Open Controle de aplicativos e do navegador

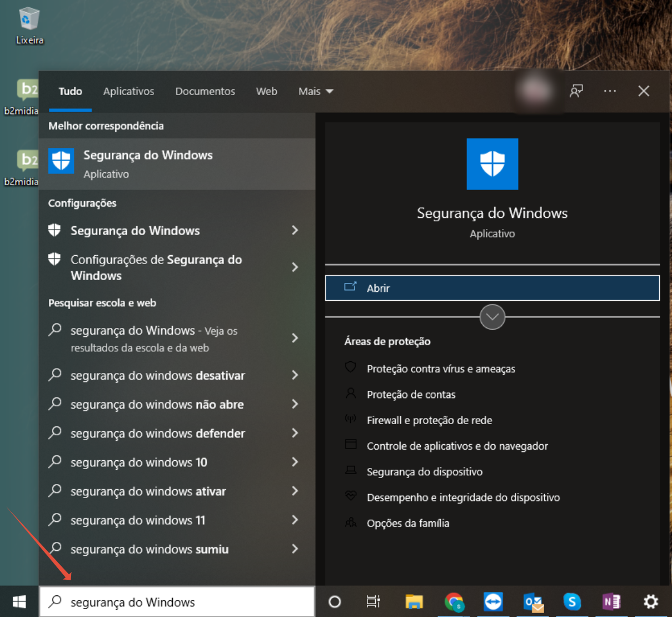(457, 446)
